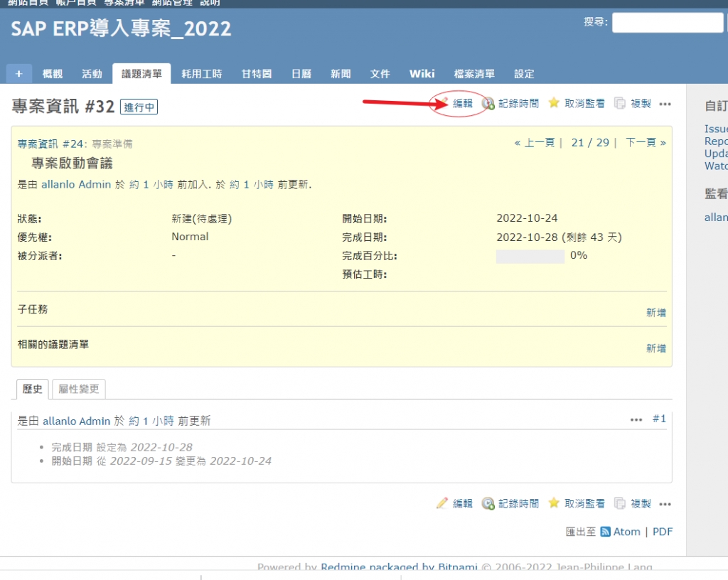The width and height of the screenshot is (728, 580).
Task: Click the Atom feed icon
Action: pos(606,532)
